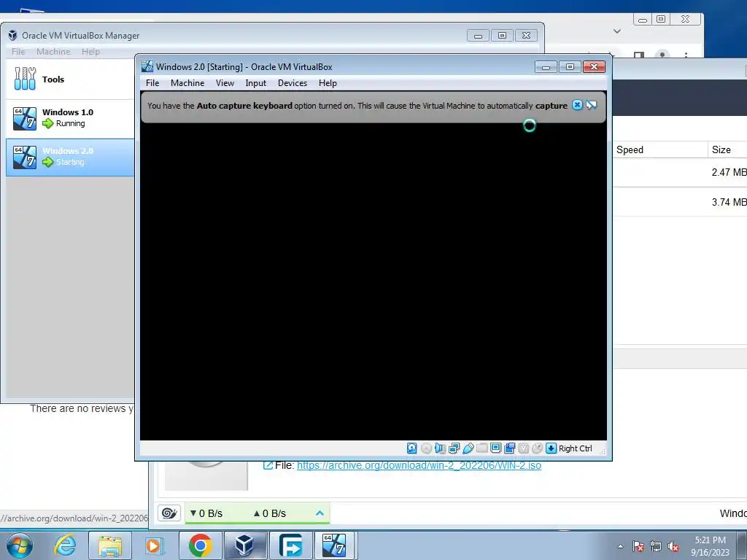Viewport: 747px width, 560px height.
Task: Expand the browser tab search chevron
Action: [x=617, y=31]
